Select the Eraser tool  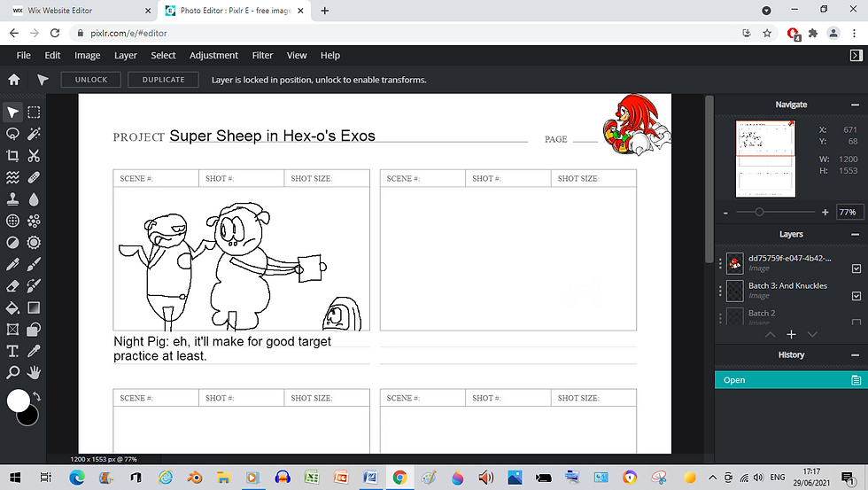(x=12, y=285)
